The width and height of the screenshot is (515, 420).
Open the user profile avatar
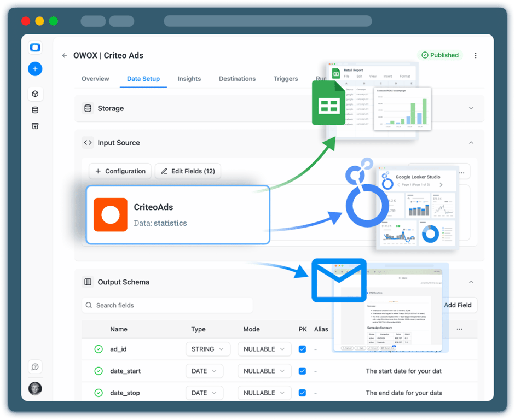pos(35,388)
